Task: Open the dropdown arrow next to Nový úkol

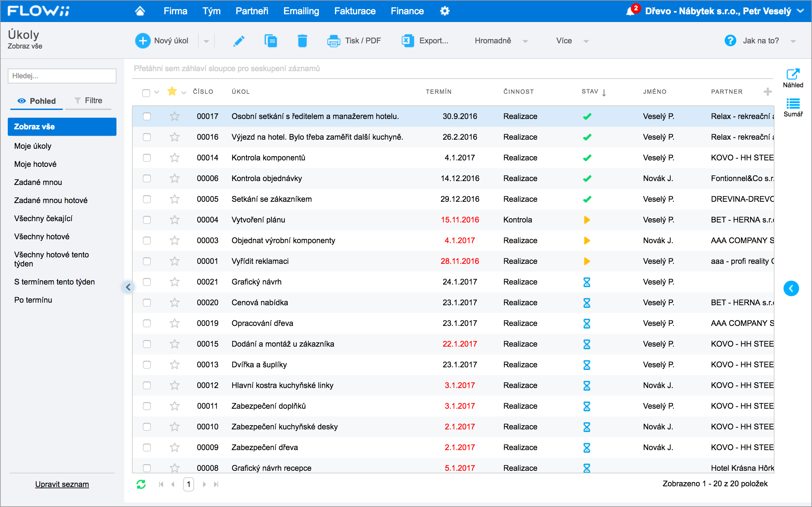Action: pyautogui.click(x=206, y=41)
